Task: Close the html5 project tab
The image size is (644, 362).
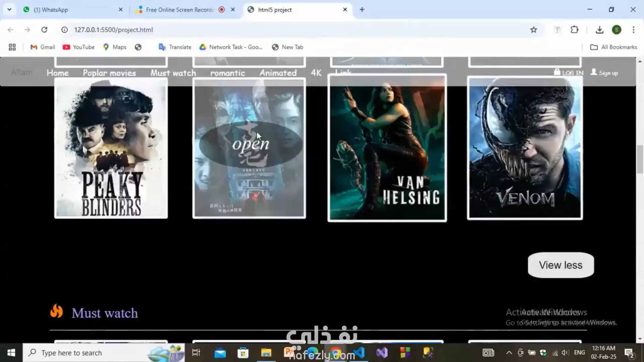Action: [x=345, y=10]
